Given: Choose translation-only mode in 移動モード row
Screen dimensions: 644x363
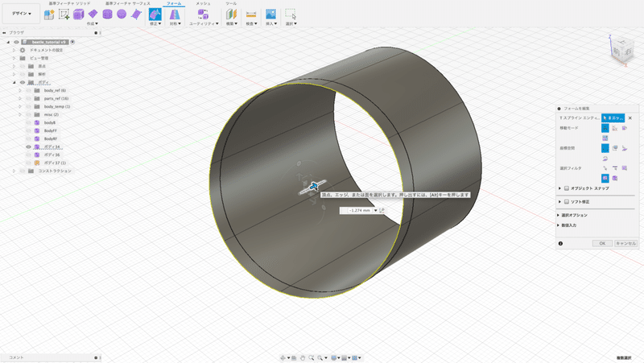Looking at the screenshot, I should (x=615, y=128).
